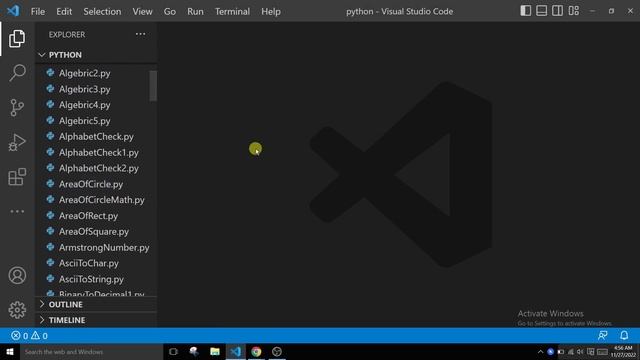
Task: Toggle the bottom panel layout button
Action: pyautogui.click(x=542, y=11)
